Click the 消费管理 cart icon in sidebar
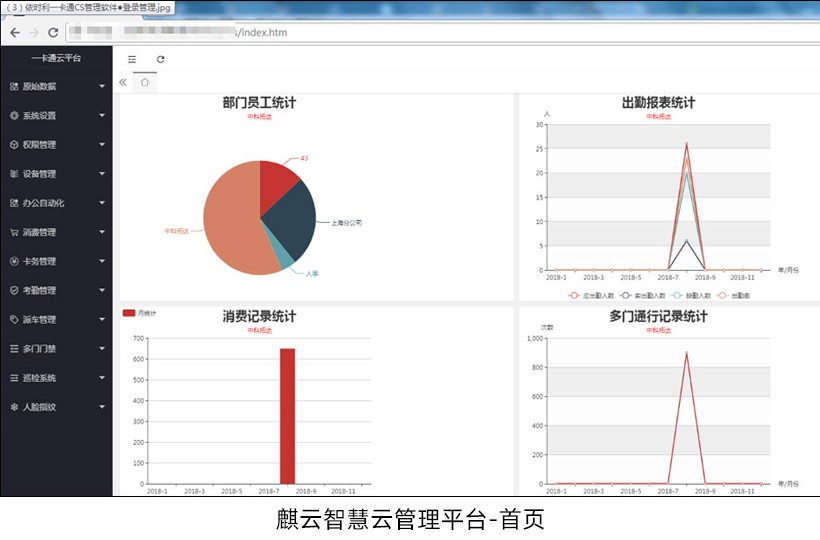This screenshot has height=540, width=820. [14, 233]
